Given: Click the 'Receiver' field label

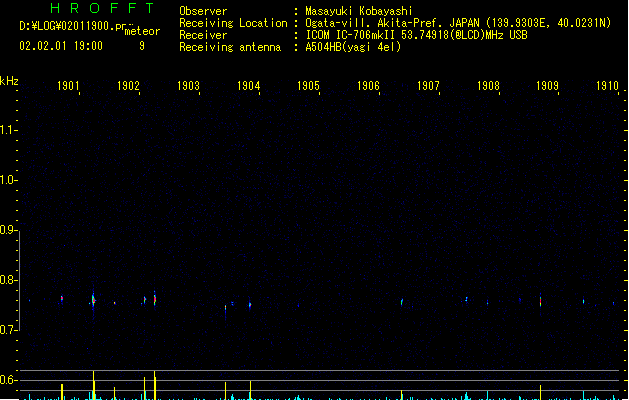Looking at the screenshot, I should click(203, 35).
